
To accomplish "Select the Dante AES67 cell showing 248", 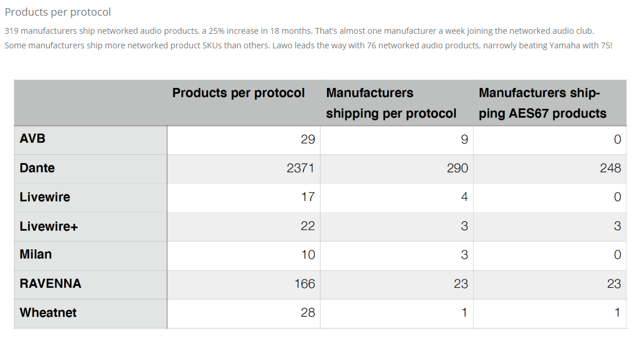I will pos(550,169).
